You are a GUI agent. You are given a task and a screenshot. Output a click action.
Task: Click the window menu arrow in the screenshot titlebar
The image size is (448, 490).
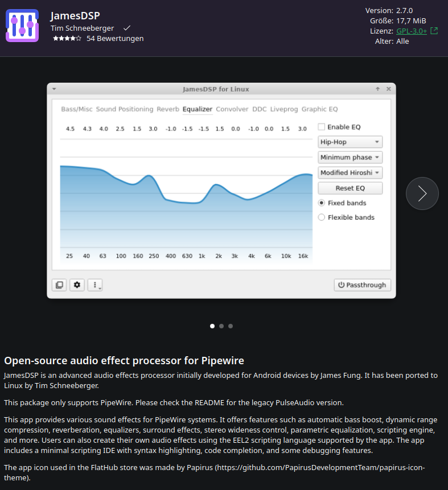tap(54, 89)
